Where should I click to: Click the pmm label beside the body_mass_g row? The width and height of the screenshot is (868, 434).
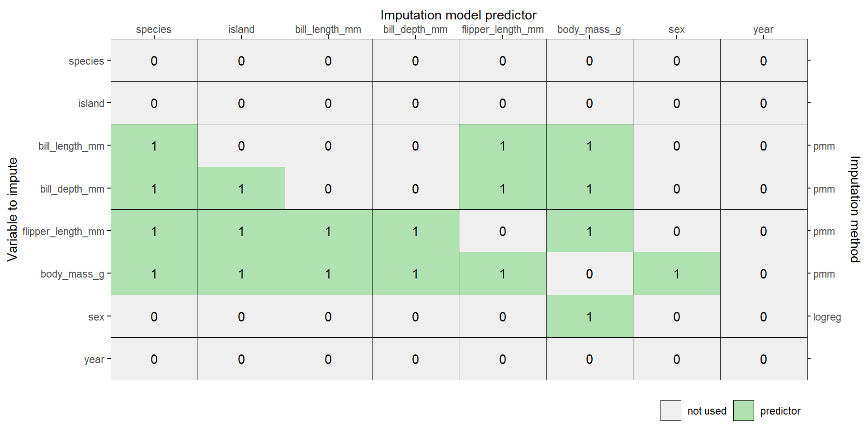click(824, 274)
